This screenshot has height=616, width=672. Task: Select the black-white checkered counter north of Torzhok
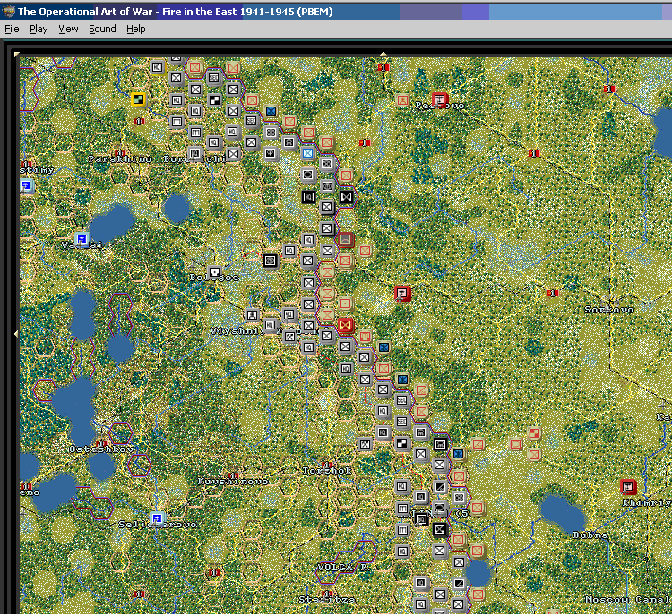click(x=401, y=443)
